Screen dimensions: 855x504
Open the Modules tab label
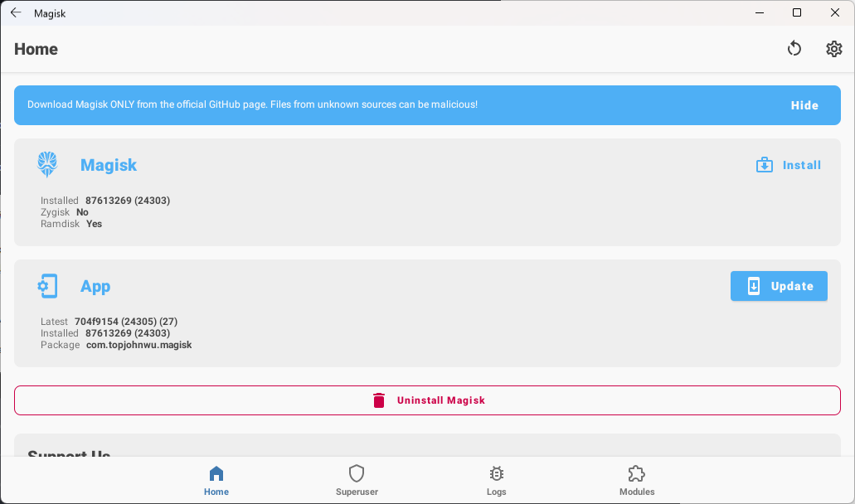pos(637,492)
